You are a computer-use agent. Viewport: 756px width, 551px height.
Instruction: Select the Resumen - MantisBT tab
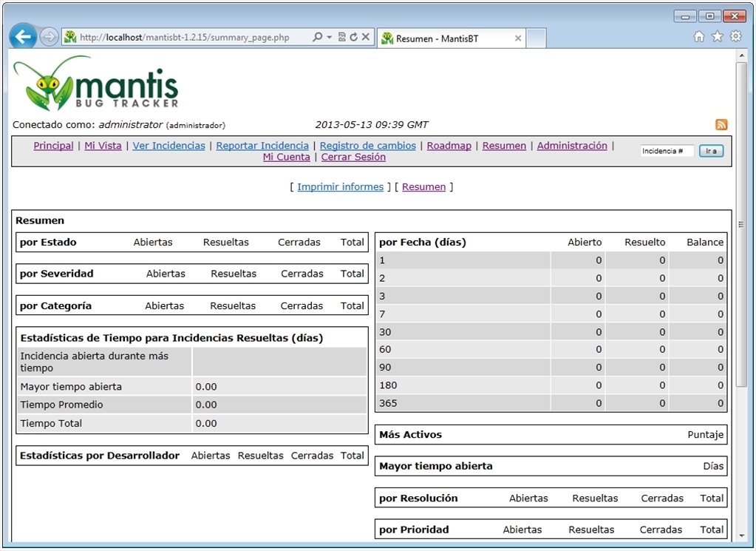(x=450, y=38)
